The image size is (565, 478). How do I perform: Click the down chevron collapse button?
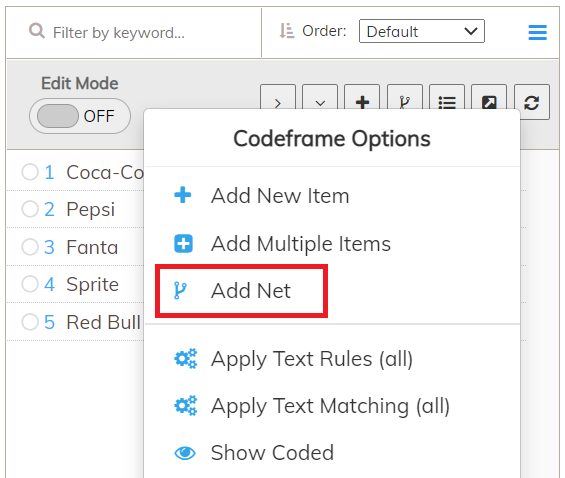tap(320, 102)
